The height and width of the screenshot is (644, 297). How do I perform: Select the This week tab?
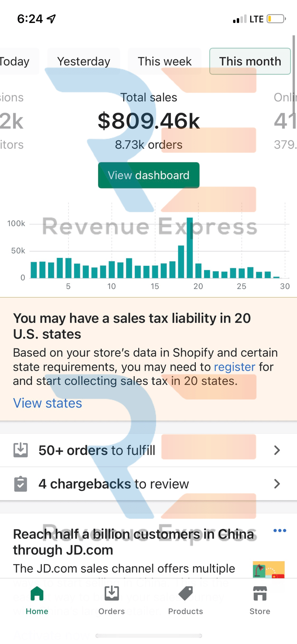[x=164, y=61]
